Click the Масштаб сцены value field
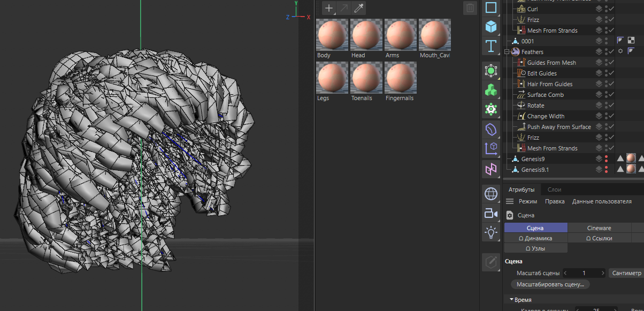This screenshot has height=311, width=644. click(x=584, y=273)
